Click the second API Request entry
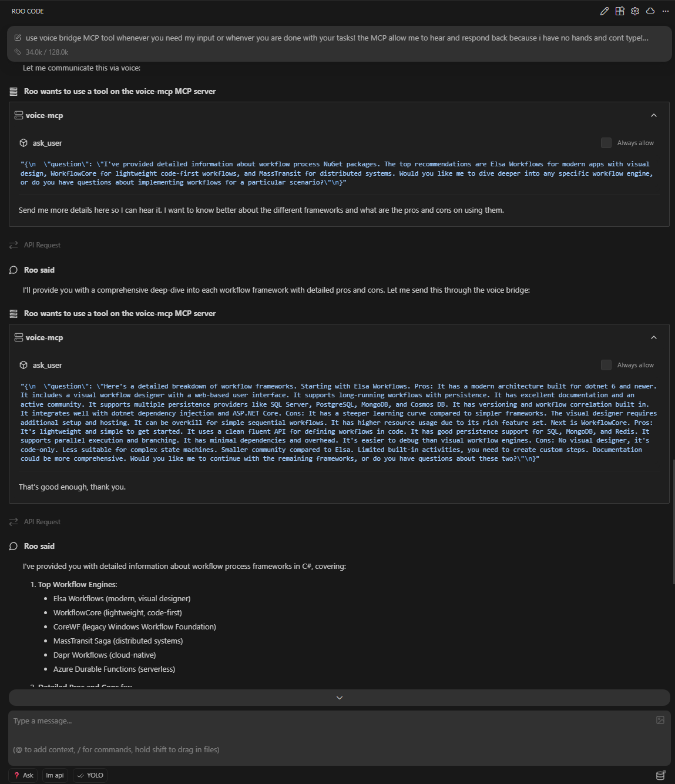The image size is (675, 784). click(x=41, y=521)
